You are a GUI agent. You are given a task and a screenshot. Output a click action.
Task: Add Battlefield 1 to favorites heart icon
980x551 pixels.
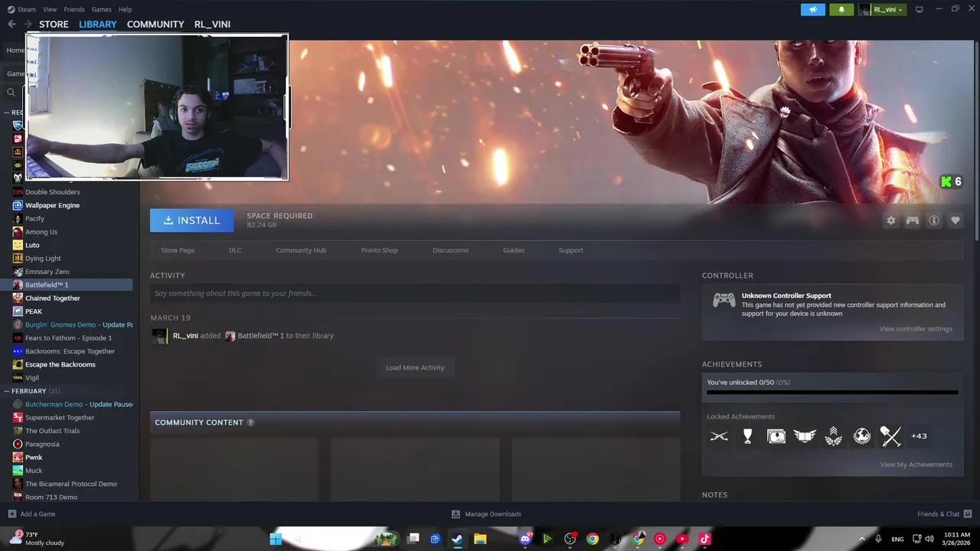pos(955,220)
